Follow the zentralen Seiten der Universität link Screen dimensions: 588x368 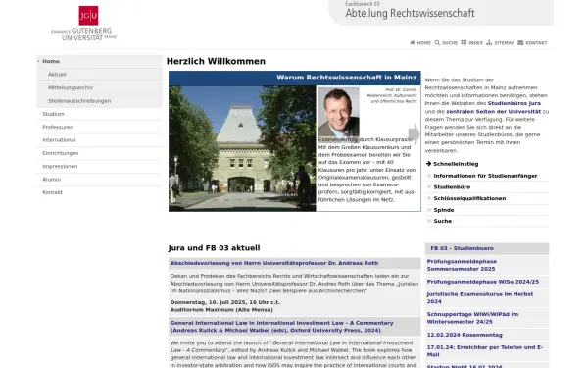[x=494, y=112]
